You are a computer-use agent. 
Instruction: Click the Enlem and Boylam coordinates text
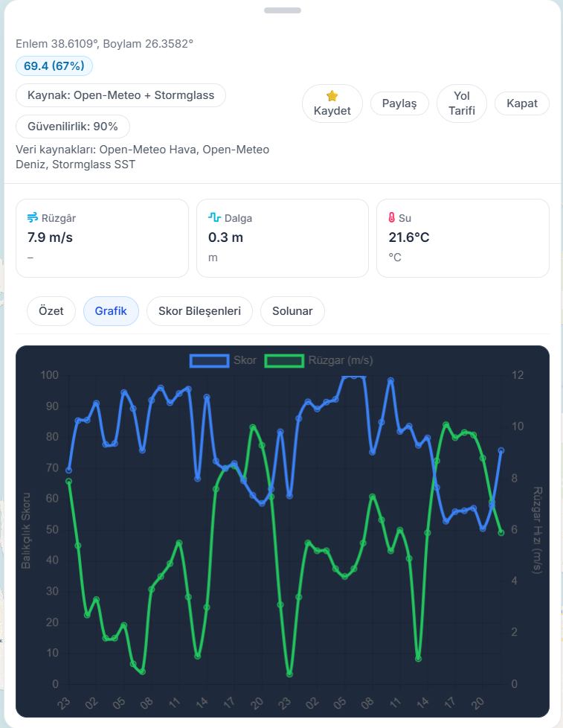click(x=104, y=44)
